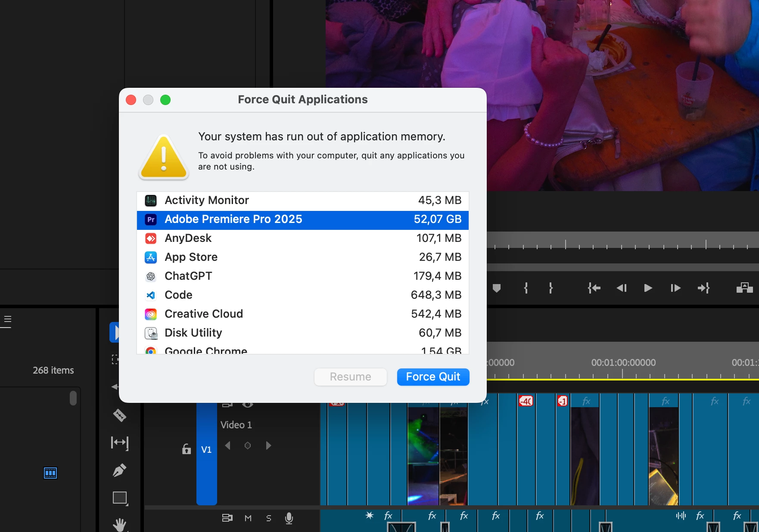This screenshot has width=759, height=532.
Task: Click the Lift button in Program Monitor
Action: point(745,288)
